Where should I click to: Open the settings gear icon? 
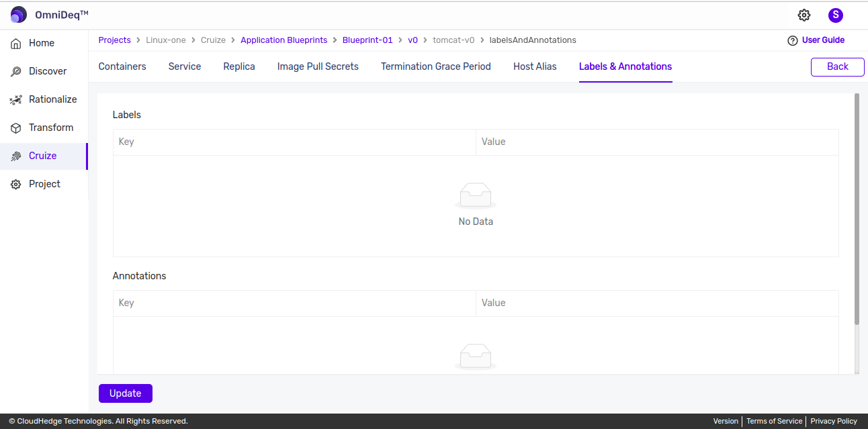coord(804,15)
